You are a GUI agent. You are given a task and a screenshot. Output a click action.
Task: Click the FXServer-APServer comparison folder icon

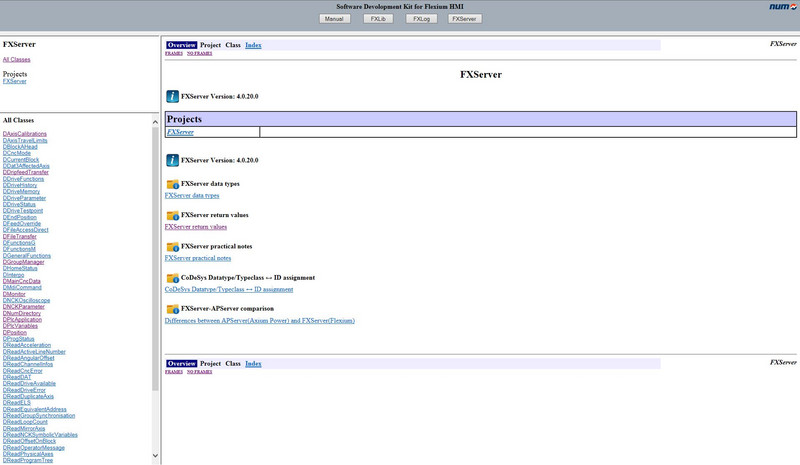pos(172,308)
